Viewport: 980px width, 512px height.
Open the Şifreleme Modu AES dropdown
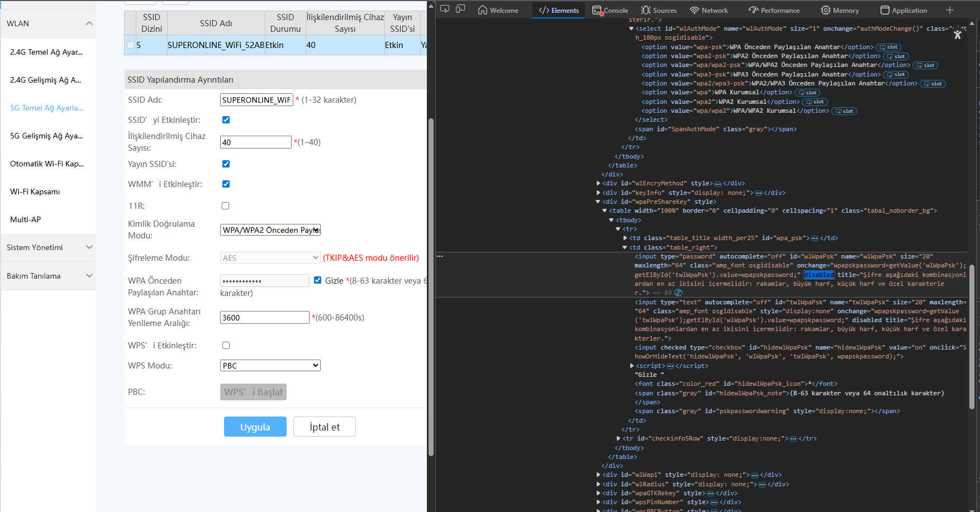pyautogui.click(x=270, y=258)
